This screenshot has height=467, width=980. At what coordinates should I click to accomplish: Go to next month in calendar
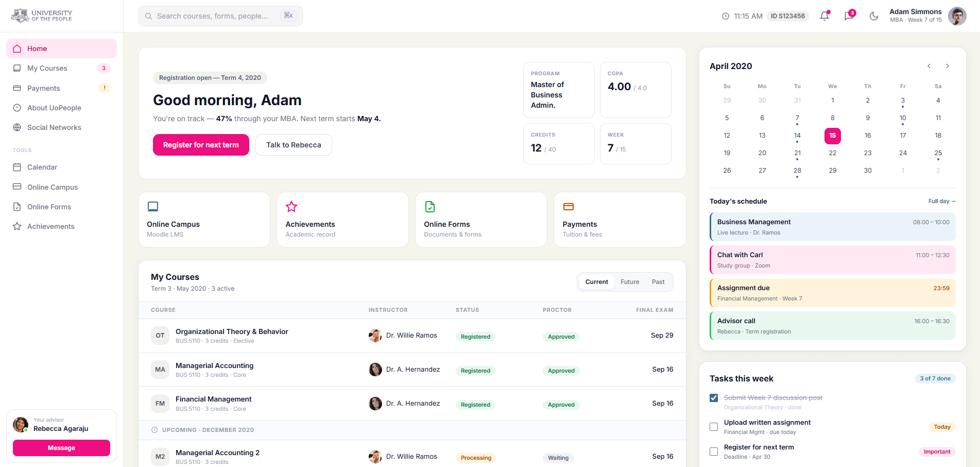pyautogui.click(x=948, y=66)
